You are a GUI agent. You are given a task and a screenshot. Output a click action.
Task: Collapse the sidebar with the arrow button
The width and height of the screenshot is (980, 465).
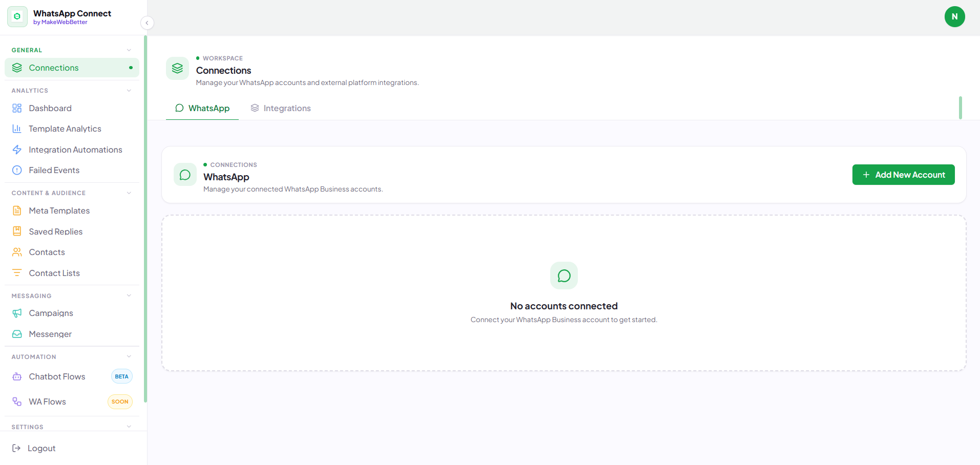pos(147,23)
